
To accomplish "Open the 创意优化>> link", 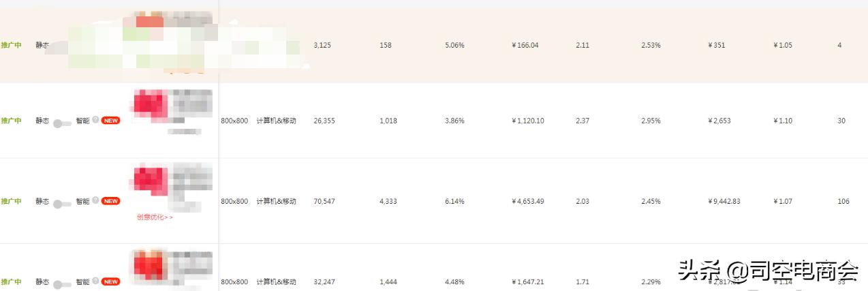I will 155,217.
